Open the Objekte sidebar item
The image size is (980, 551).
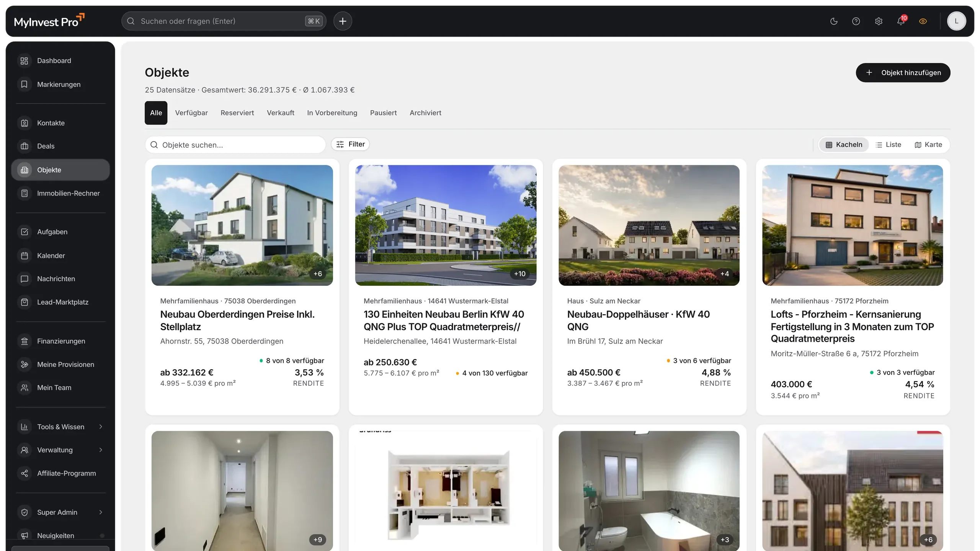tap(60, 170)
